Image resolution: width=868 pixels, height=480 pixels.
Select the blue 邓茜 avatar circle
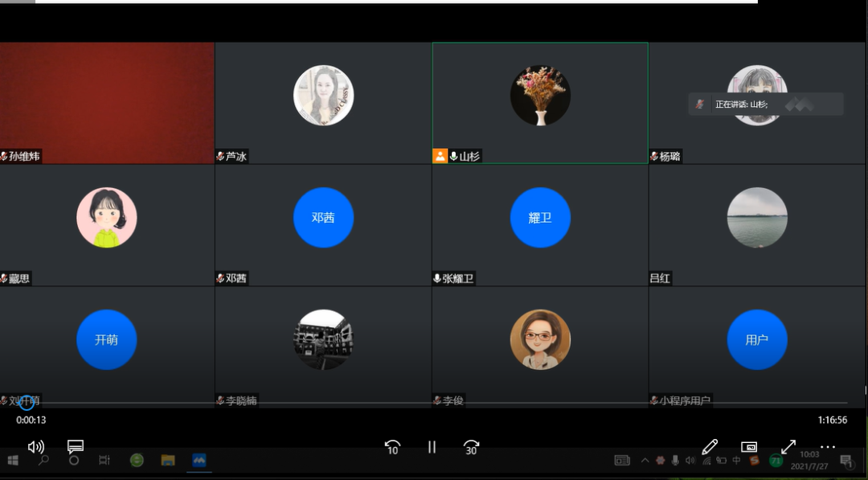click(323, 218)
